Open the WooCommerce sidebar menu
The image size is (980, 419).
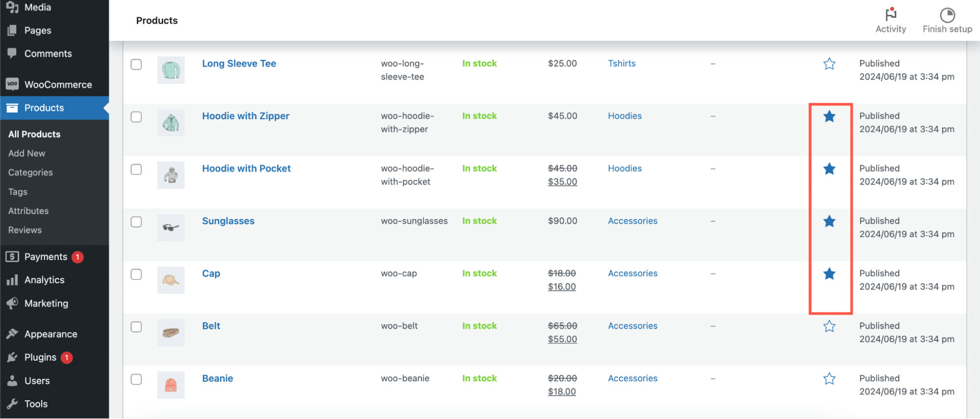click(x=58, y=84)
